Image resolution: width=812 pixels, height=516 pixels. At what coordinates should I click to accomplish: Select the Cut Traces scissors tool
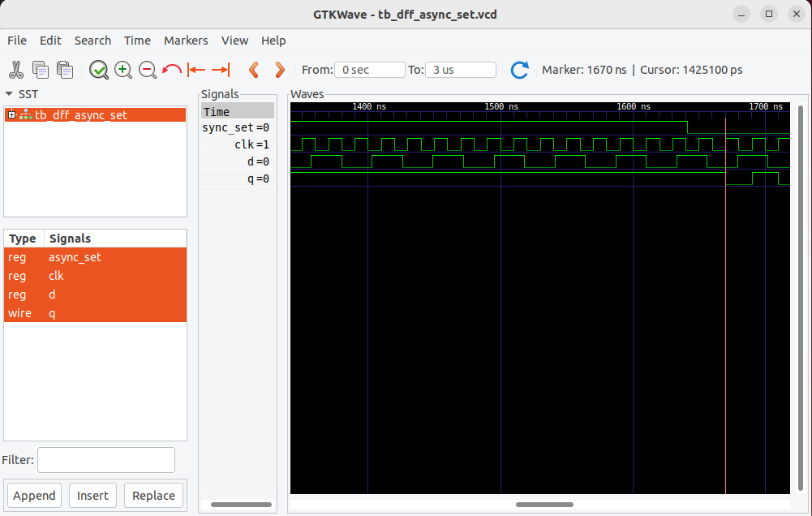pos(15,70)
